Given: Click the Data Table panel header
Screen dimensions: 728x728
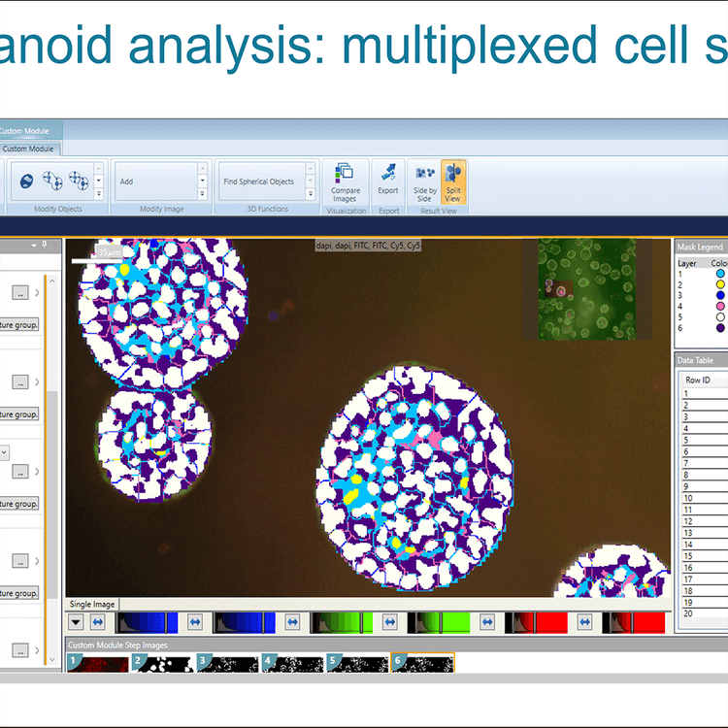Looking at the screenshot, I should [x=701, y=360].
